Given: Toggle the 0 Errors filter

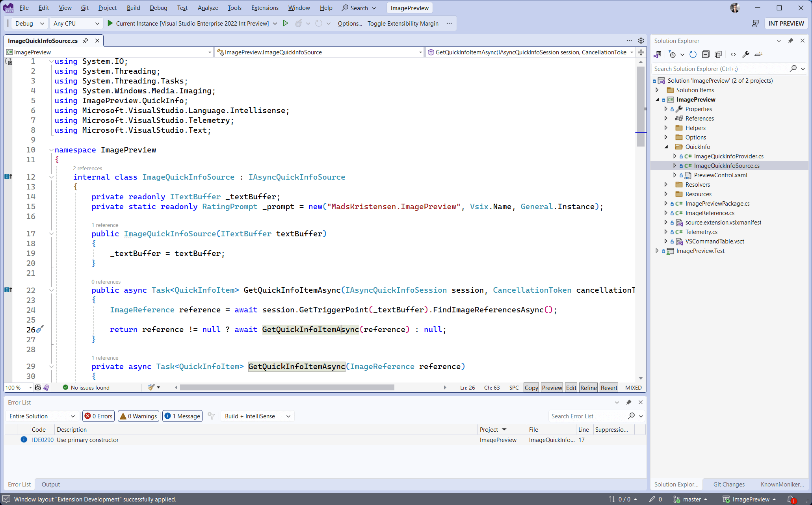Looking at the screenshot, I should 98,416.
